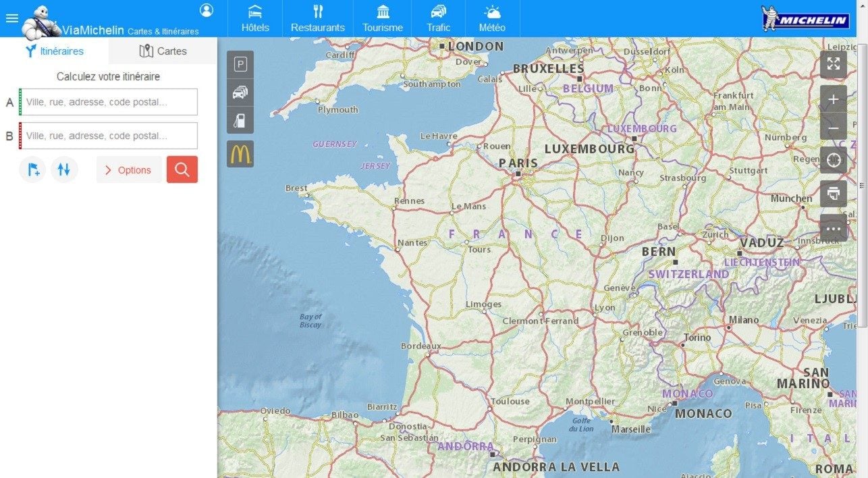Click the Plymouth label on the map
This screenshot has height=478, width=868.
338,109
